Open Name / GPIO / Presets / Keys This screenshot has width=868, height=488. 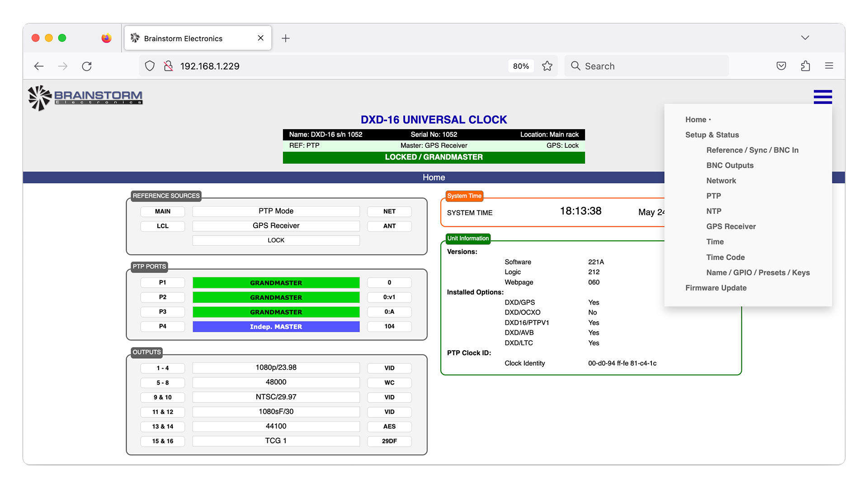pyautogui.click(x=758, y=272)
